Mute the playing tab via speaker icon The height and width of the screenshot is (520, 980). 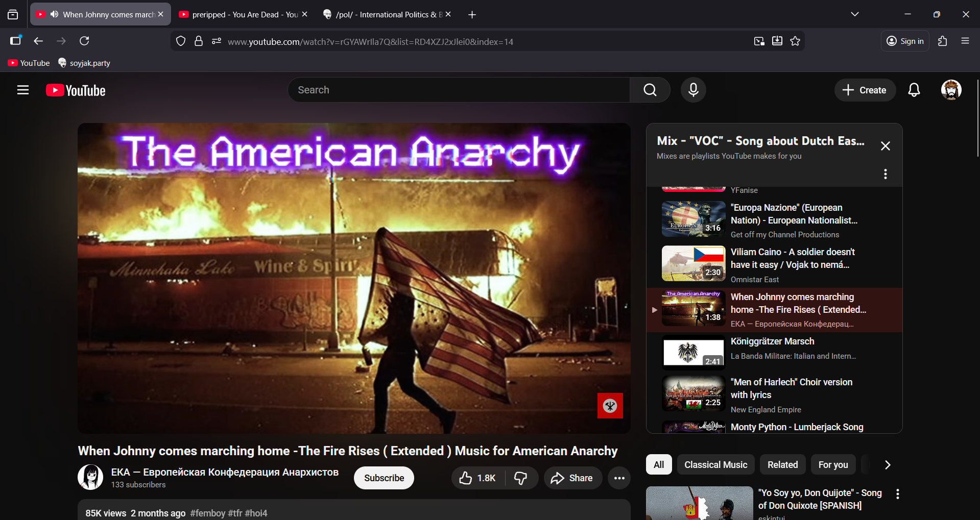point(54,14)
